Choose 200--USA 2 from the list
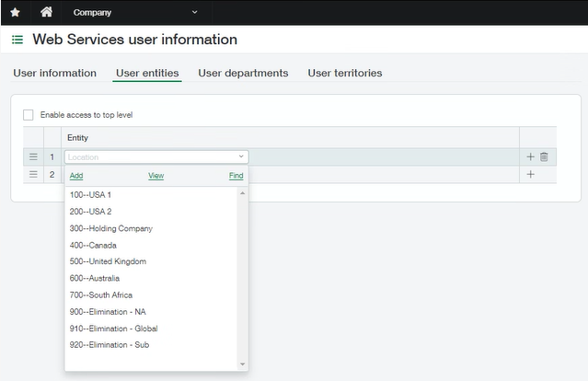 [151, 212]
